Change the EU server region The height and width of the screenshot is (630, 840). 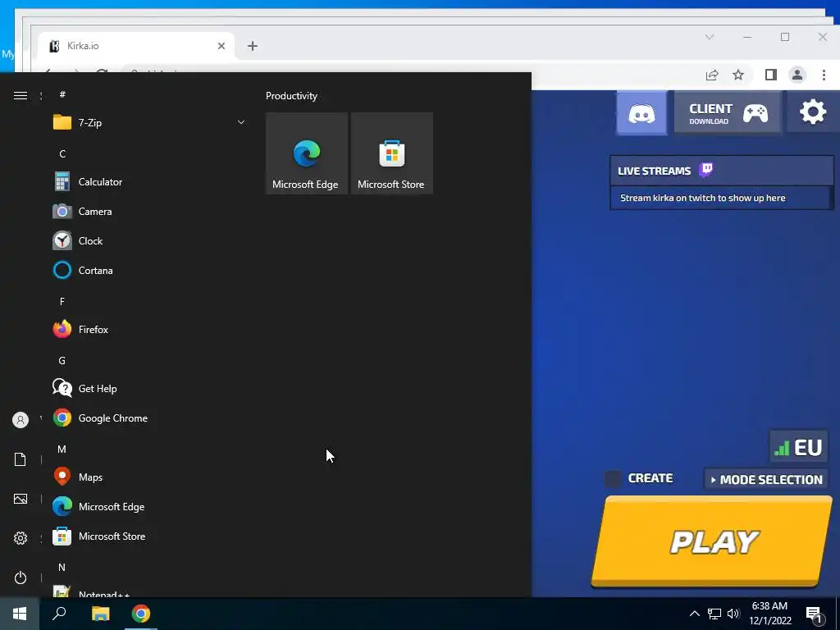tap(799, 447)
